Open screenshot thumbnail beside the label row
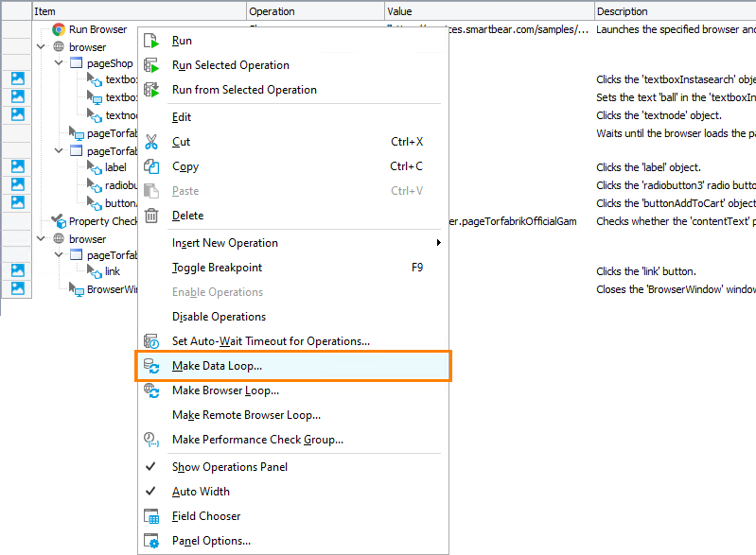The height and width of the screenshot is (555, 756). click(x=17, y=167)
